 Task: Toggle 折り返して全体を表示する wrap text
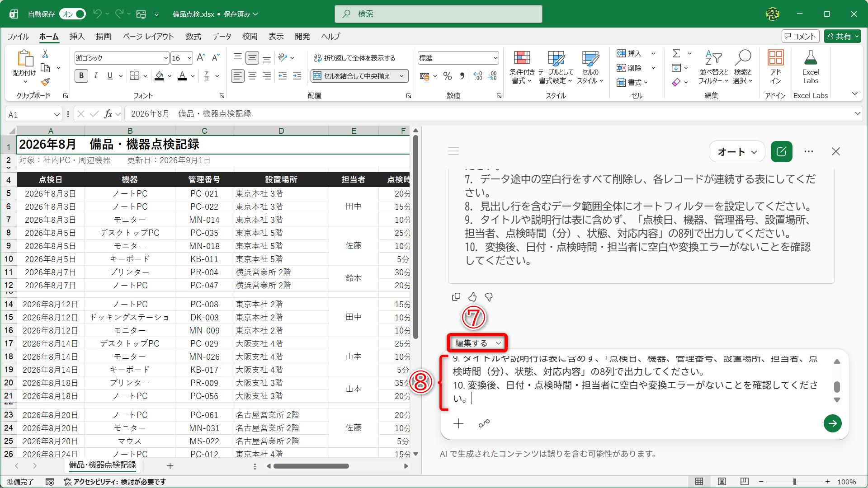[355, 58]
